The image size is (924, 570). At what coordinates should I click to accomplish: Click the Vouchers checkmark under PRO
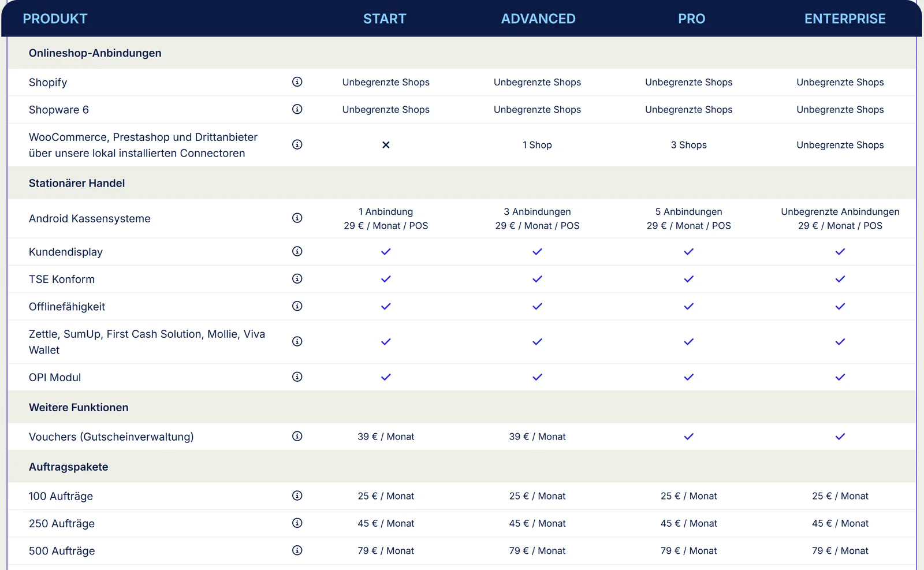point(689,437)
